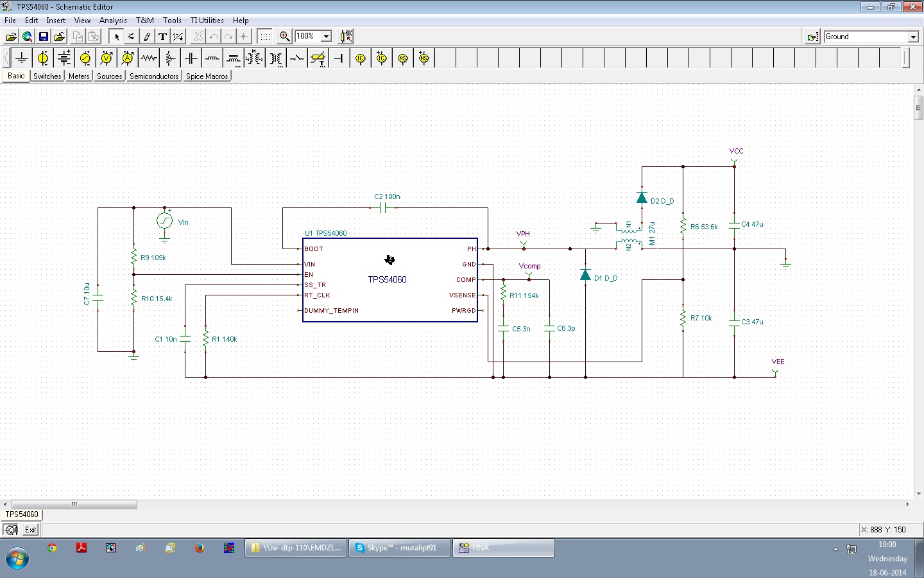Viewport: 924px width, 578px height.
Task: Open Skype window from taskbar
Action: pos(399,548)
